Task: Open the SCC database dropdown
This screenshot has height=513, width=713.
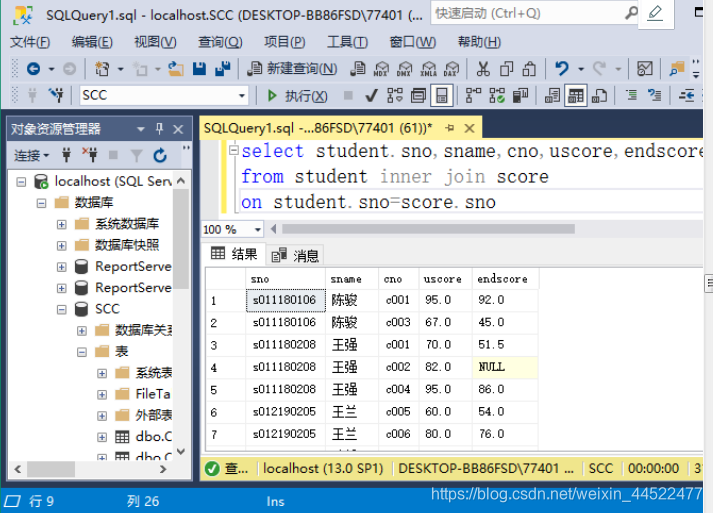Action: 242,96
